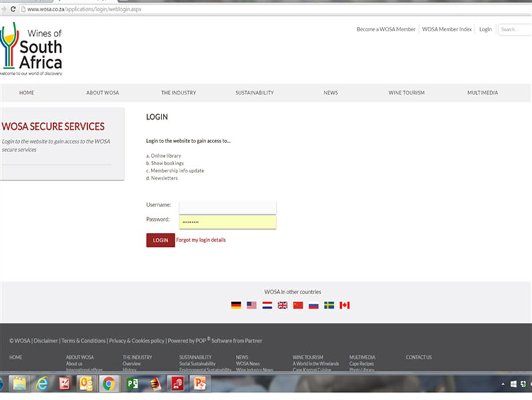Image resolution: width=532 pixels, height=400 pixels.
Task: Click the CONTACT US footer link
Action: (419, 357)
